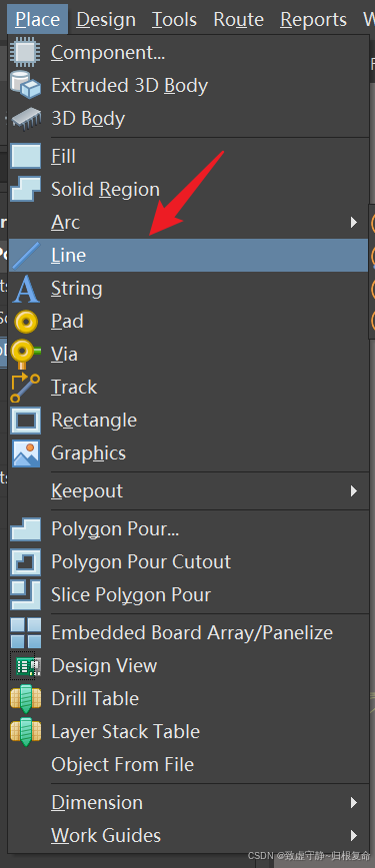Screen dimensions: 375x868
Task: Click the Line diagonal icon
Action: pos(25,255)
